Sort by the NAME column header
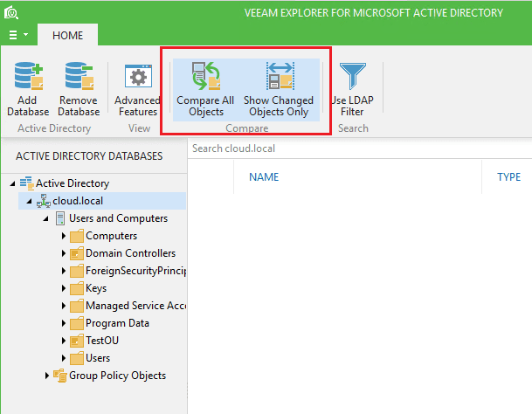Image resolution: width=532 pixels, height=414 pixels. (x=264, y=177)
